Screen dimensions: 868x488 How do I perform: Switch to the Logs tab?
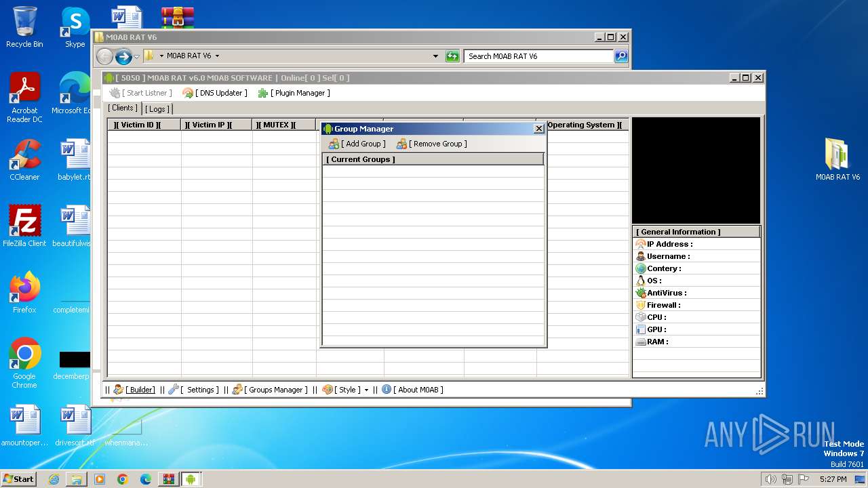click(x=157, y=108)
